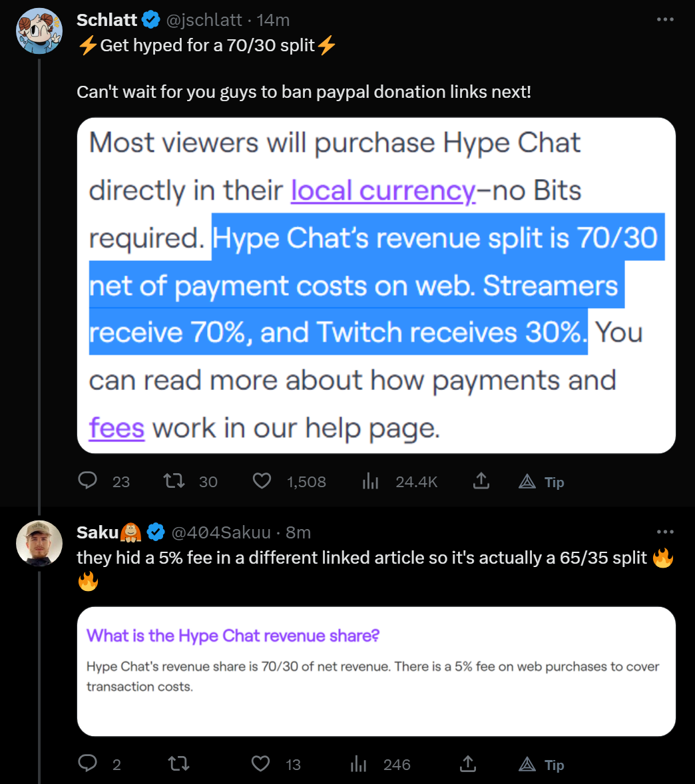Like Saku's reply with 13 likes
The width and height of the screenshot is (695, 784).
[260, 763]
